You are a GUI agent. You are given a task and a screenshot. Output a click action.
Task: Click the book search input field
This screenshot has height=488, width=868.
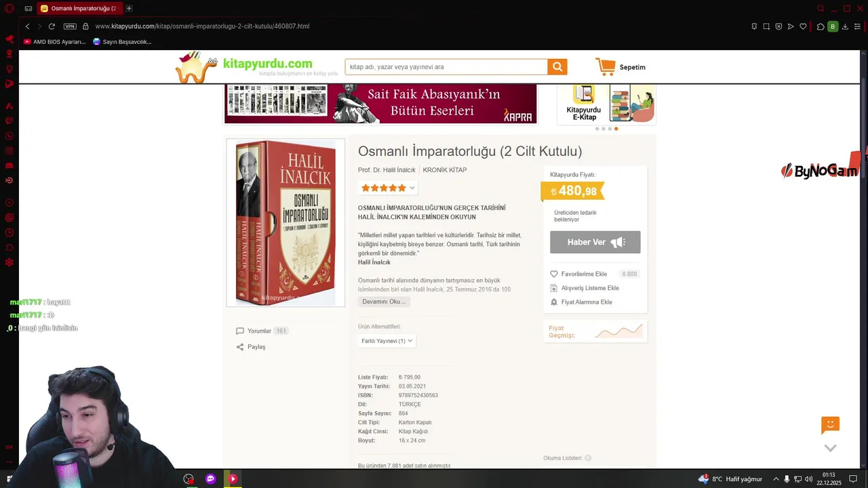pyautogui.click(x=446, y=67)
